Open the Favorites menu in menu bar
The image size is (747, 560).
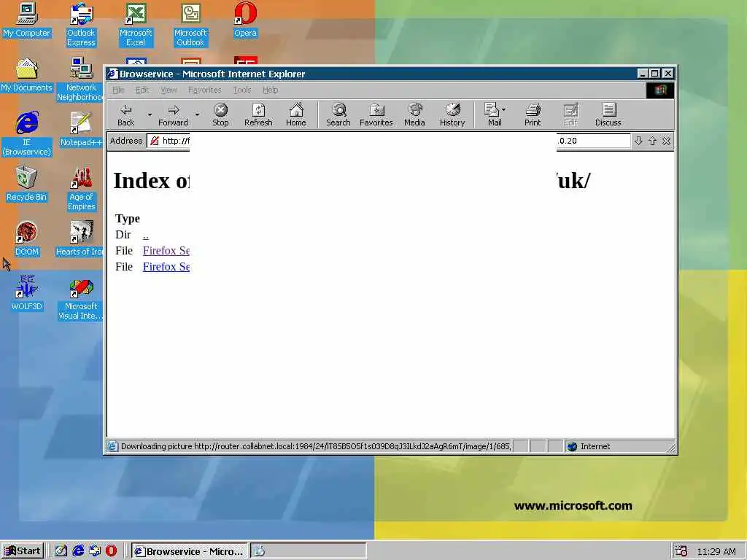pyautogui.click(x=205, y=90)
